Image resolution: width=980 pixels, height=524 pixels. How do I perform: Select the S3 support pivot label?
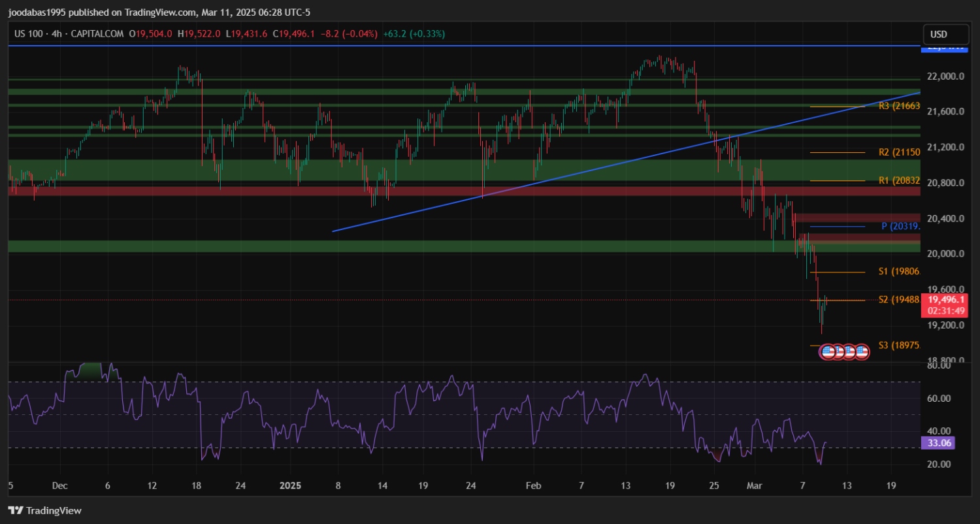tap(899, 345)
